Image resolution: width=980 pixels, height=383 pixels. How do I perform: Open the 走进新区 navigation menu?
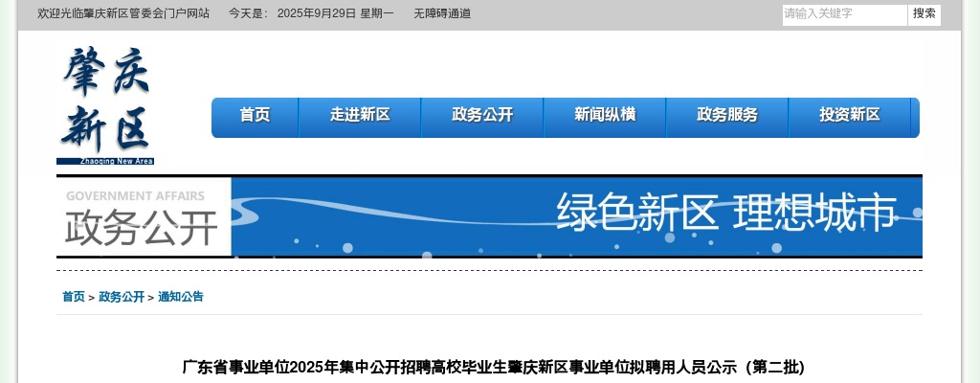[360, 115]
